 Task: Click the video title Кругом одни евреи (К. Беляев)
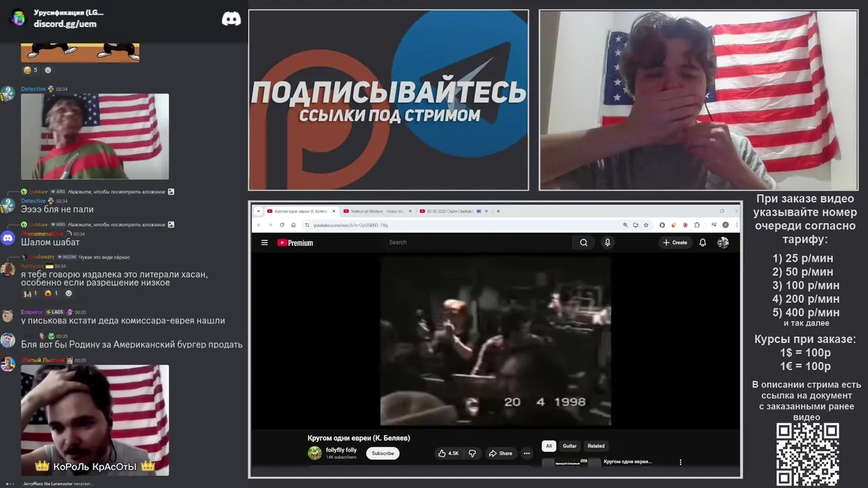click(x=359, y=438)
